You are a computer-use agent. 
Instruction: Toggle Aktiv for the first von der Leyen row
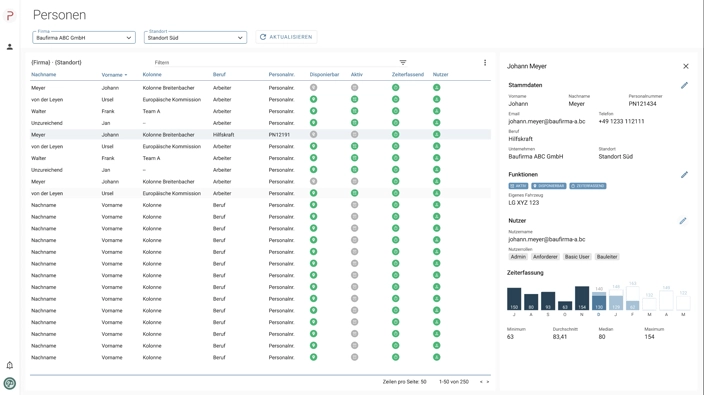355,99
